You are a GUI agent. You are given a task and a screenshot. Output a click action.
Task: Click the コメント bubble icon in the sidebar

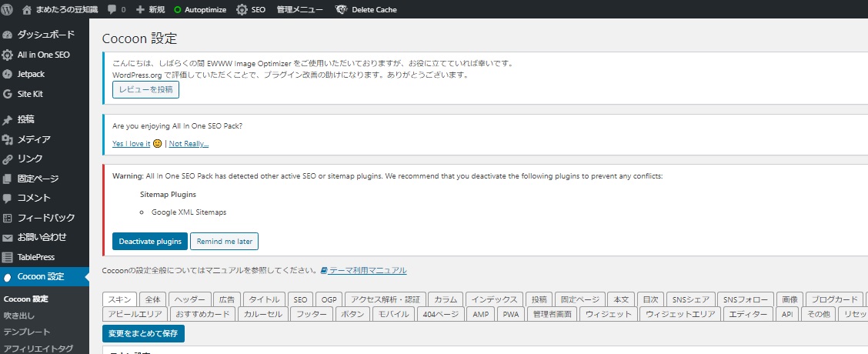pos(7,198)
